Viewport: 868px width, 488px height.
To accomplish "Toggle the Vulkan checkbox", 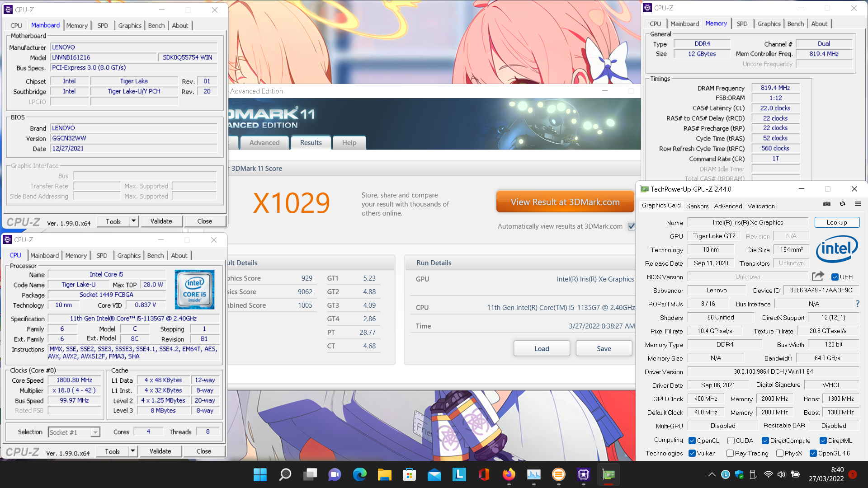I will [x=692, y=453].
